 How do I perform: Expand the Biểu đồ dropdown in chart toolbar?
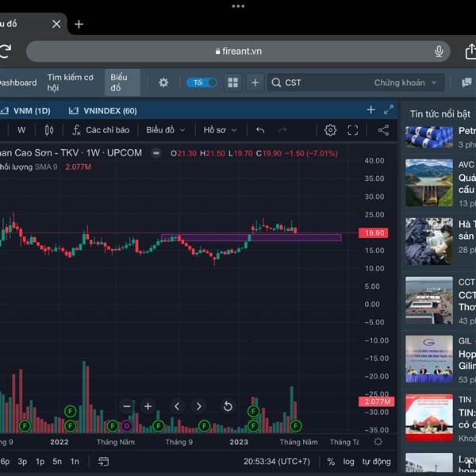pos(166,130)
